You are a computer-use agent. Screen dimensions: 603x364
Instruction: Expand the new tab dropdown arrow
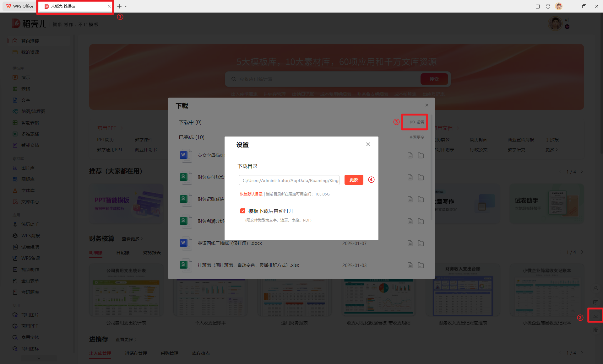pos(126,6)
